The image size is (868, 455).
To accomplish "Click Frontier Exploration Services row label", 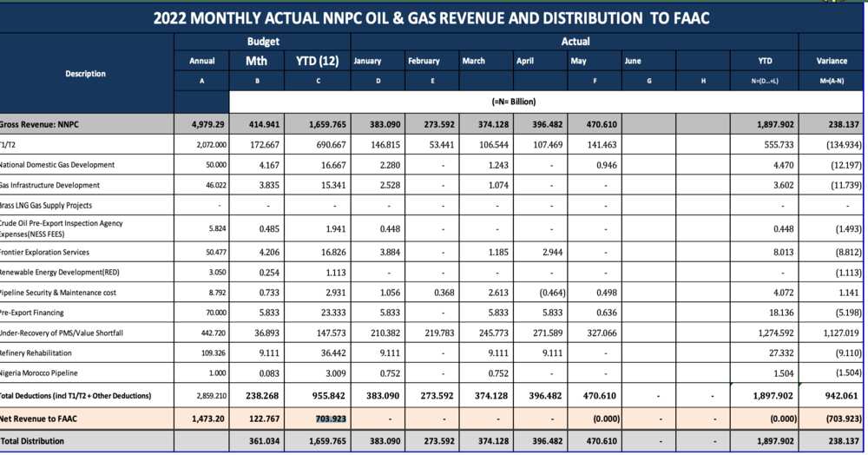I will click(x=44, y=253).
